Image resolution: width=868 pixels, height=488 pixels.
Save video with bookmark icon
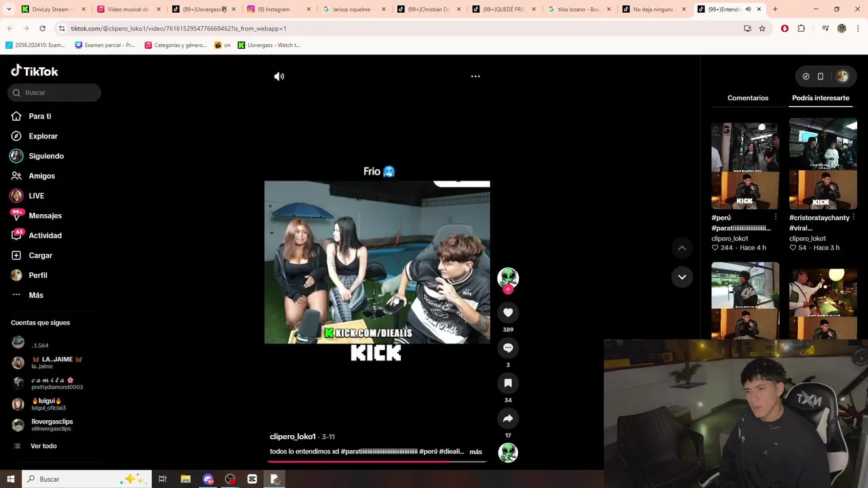point(508,383)
